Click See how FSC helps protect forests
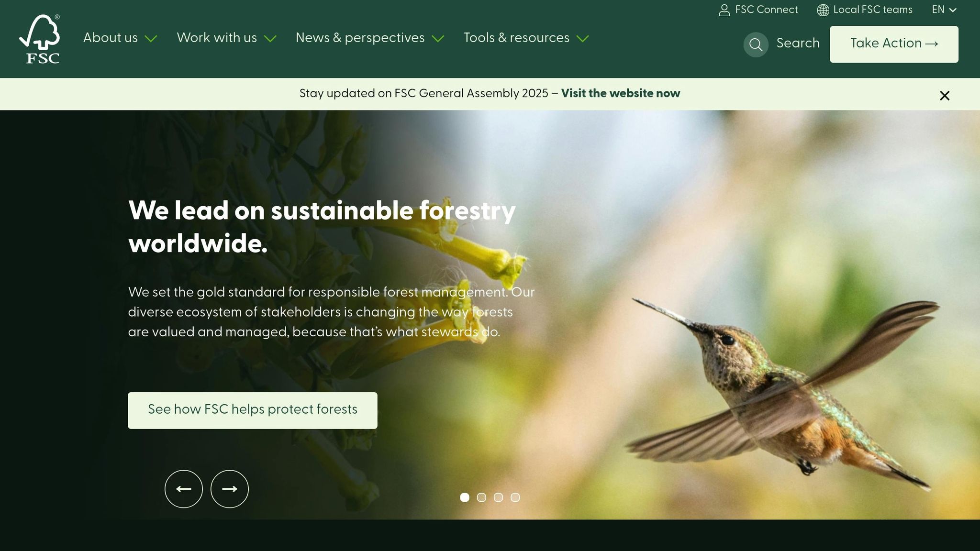The image size is (980, 551). (252, 410)
